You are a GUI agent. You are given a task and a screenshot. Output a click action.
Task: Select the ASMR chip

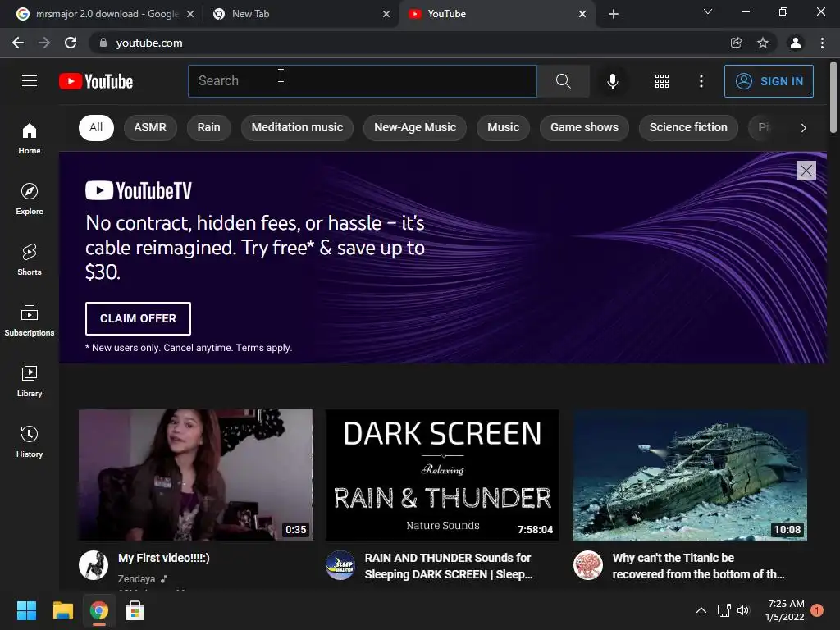pos(150,127)
